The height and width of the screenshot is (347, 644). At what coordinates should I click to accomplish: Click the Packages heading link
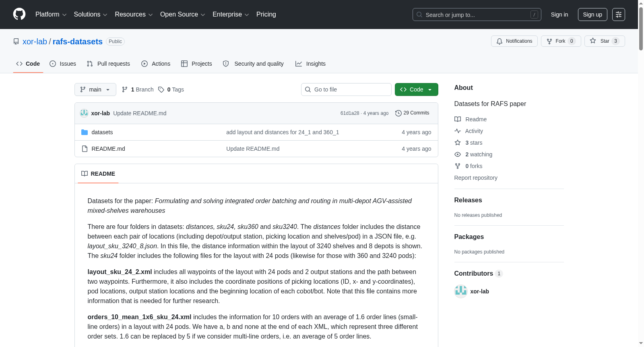pos(469,237)
